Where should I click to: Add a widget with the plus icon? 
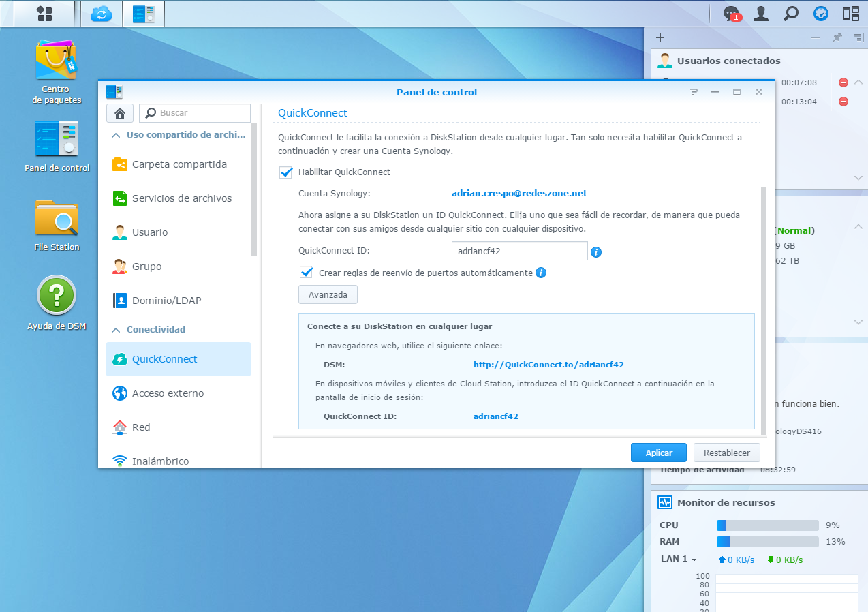tap(660, 37)
